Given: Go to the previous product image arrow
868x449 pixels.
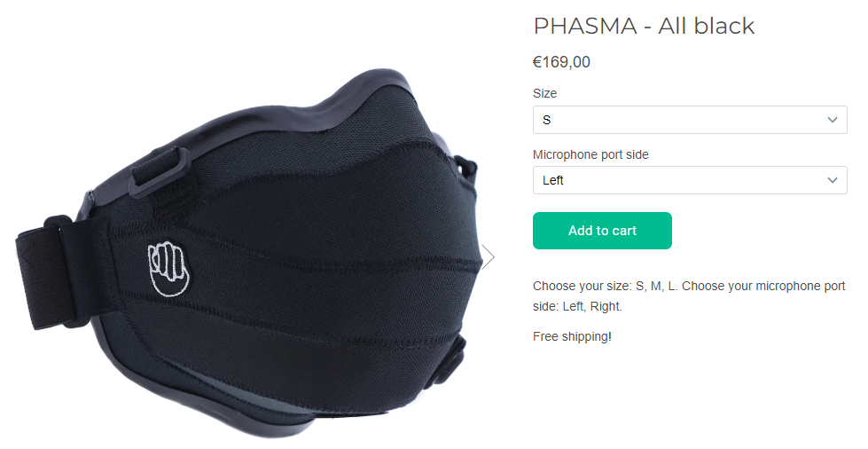Looking at the screenshot, I should 27,257.
